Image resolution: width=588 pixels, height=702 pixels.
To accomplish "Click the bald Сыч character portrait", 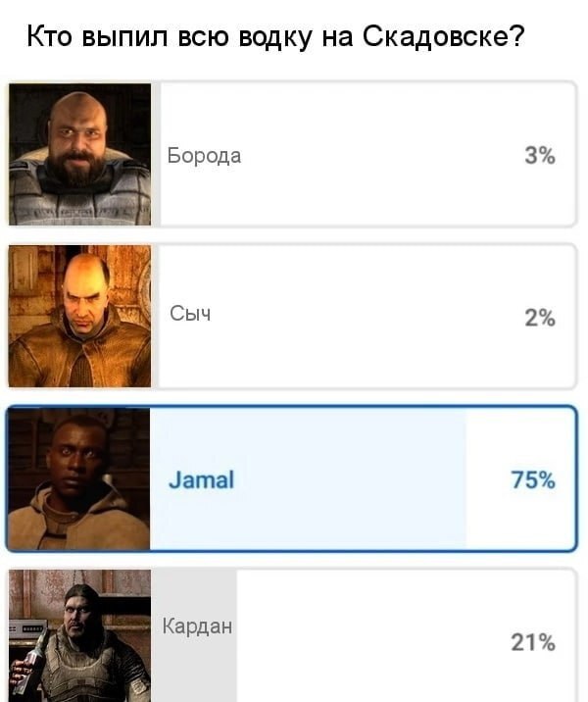I will click(x=79, y=316).
